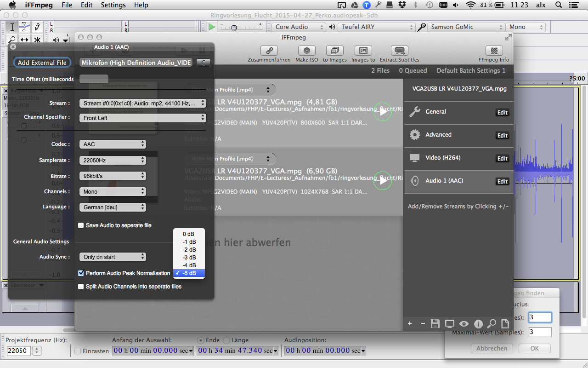The width and height of the screenshot is (588, 368).
Task: Click the green Play-at-speed button in Audacity
Action: (x=211, y=27)
